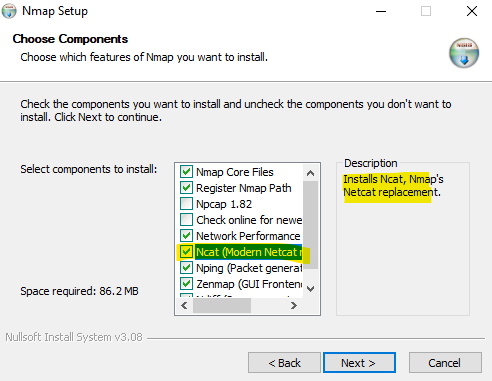This screenshot has width=492, height=381.
Task: Uncheck the Nmap Core Files checkbox
Action: click(x=186, y=172)
